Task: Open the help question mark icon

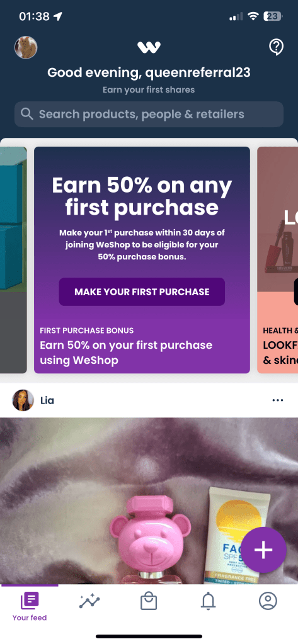Action: pyautogui.click(x=276, y=47)
